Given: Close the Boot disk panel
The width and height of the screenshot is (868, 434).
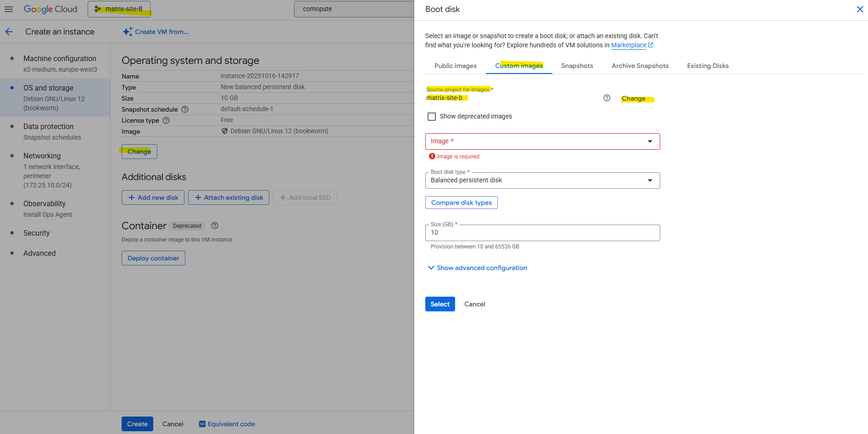Looking at the screenshot, I should (x=860, y=9).
